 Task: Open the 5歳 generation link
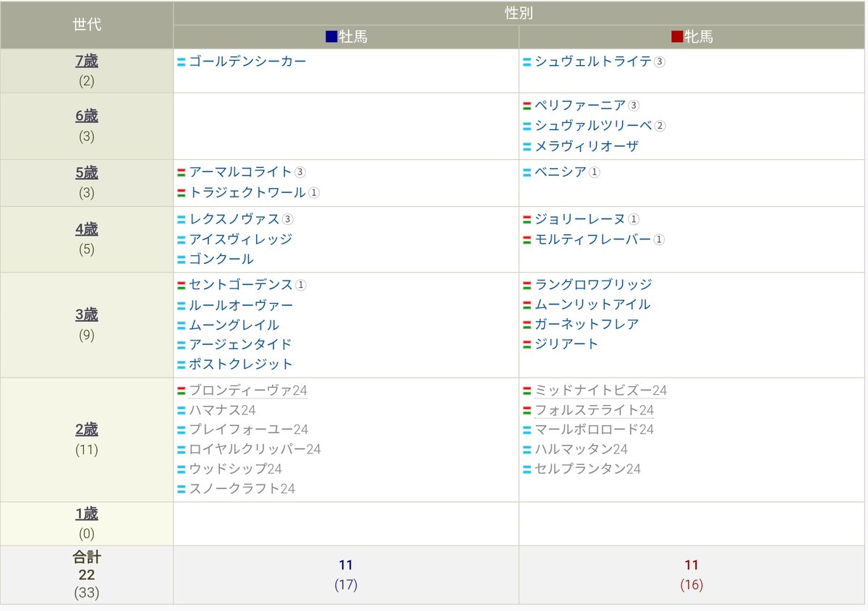coord(87,173)
